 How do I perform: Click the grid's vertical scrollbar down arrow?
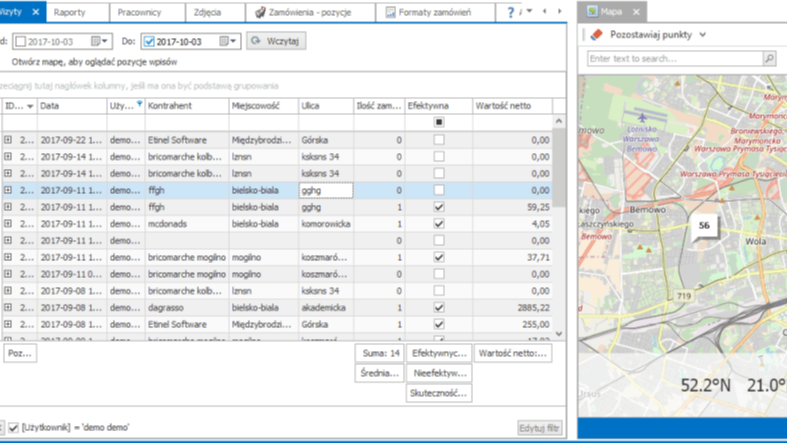[559, 334]
